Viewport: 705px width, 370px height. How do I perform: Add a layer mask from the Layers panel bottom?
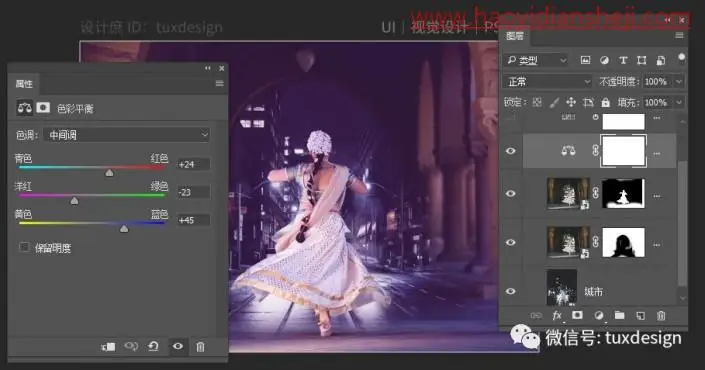(x=577, y=315)
